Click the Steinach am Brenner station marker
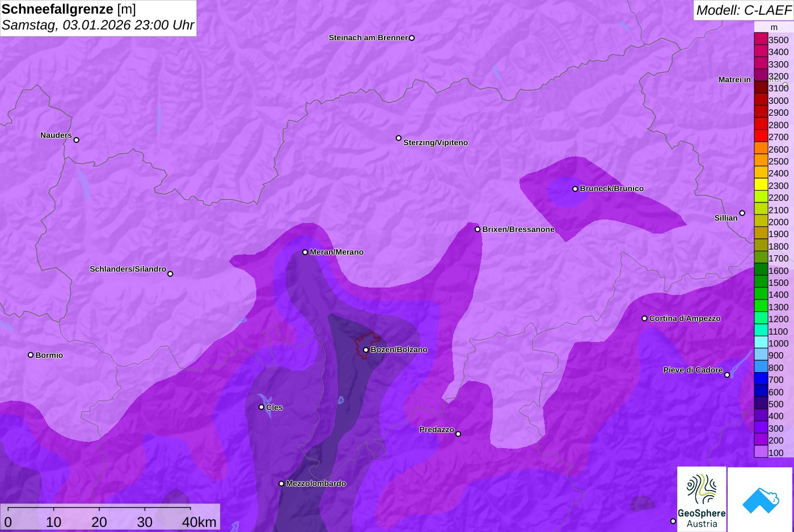Viewport: 794px width, 532px height. tap(412, 38)
